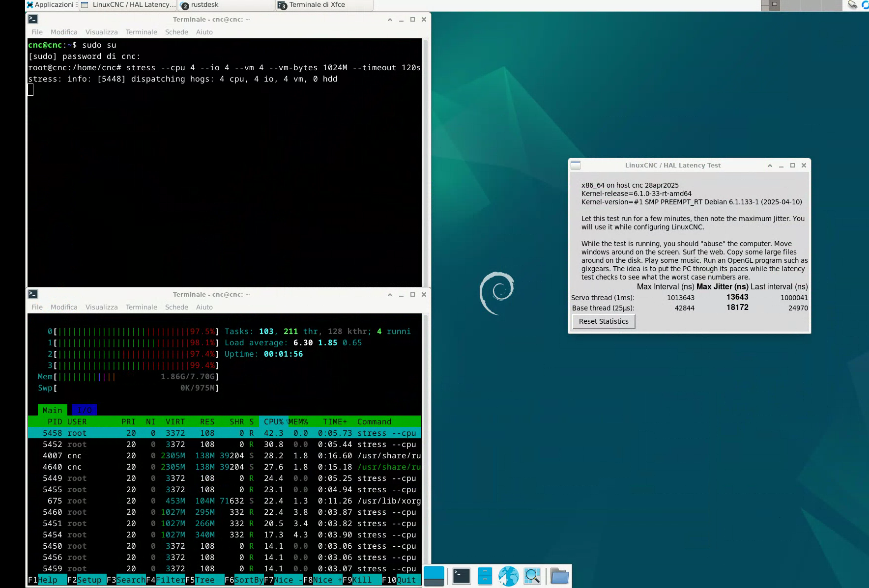Open the Aiuto menu in the lower terminal
This screenshot has height=588, width=869.
click(x=204, y=307)
